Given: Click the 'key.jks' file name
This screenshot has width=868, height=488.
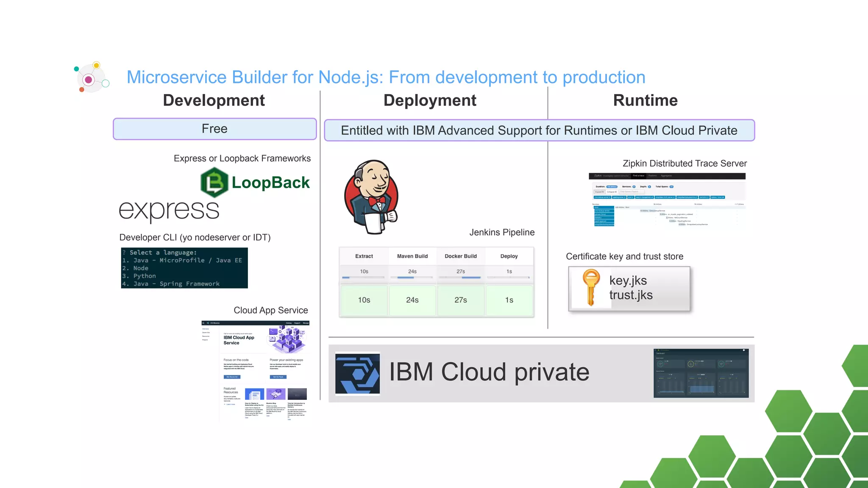Looking at the screenshot, I should (628, 280).
